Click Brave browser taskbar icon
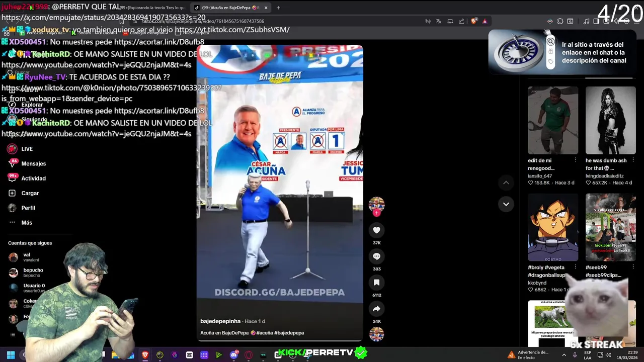This screenshot has width=644, height=362. pos(145,355)
